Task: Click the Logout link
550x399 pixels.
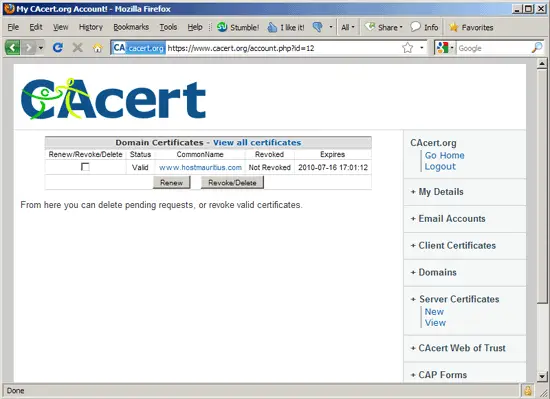Action: [440, 167]
